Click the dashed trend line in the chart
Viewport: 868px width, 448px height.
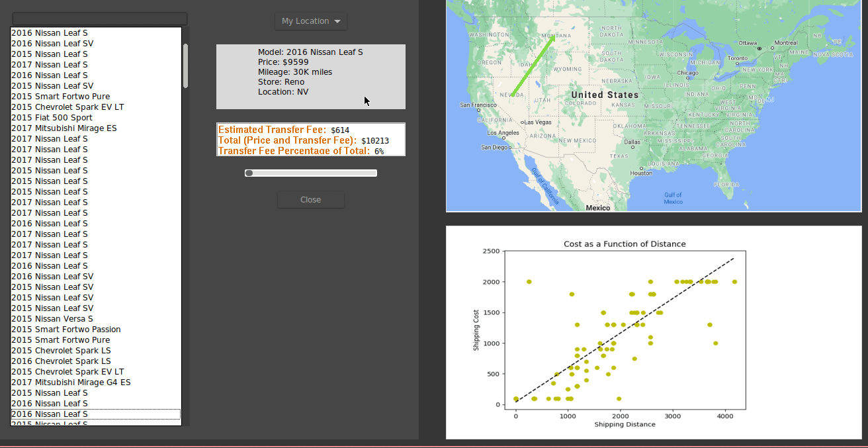click(625, 330)
